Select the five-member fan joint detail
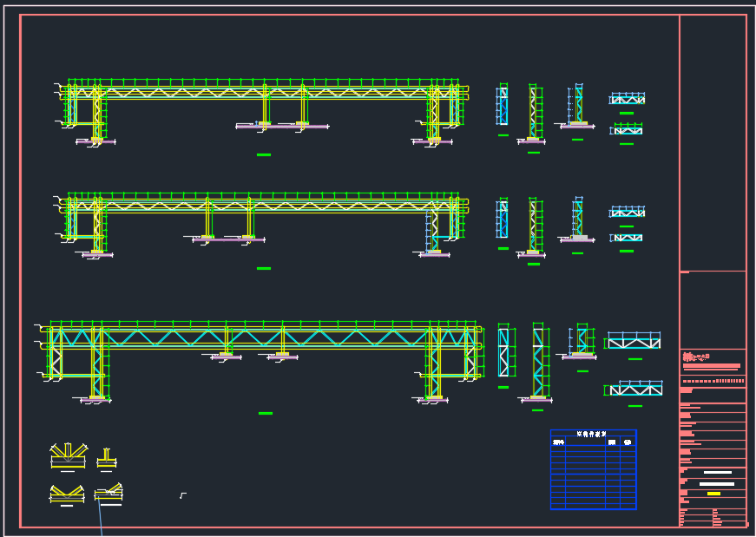 68,455
